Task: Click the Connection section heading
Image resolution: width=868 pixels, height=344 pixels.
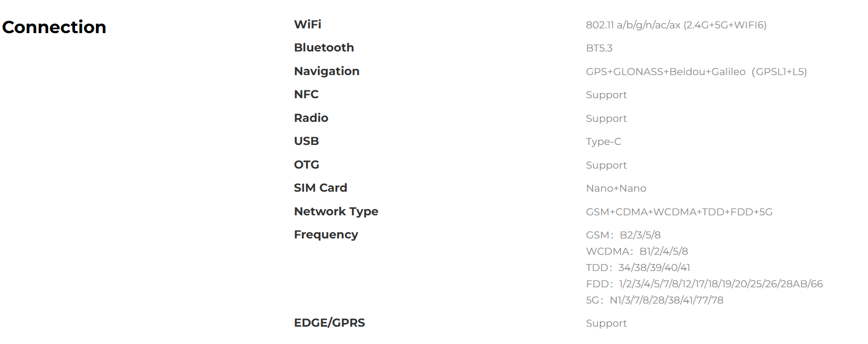Action: tap(54, 27)
